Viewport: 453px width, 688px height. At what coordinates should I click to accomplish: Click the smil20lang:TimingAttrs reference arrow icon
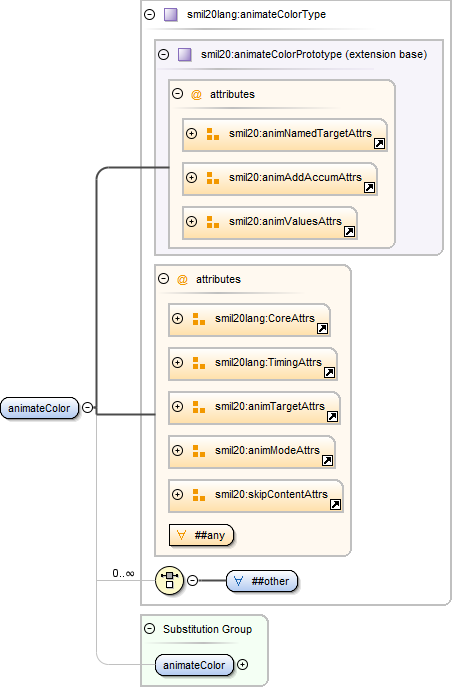pyautogui.click(x=329, y=373)
